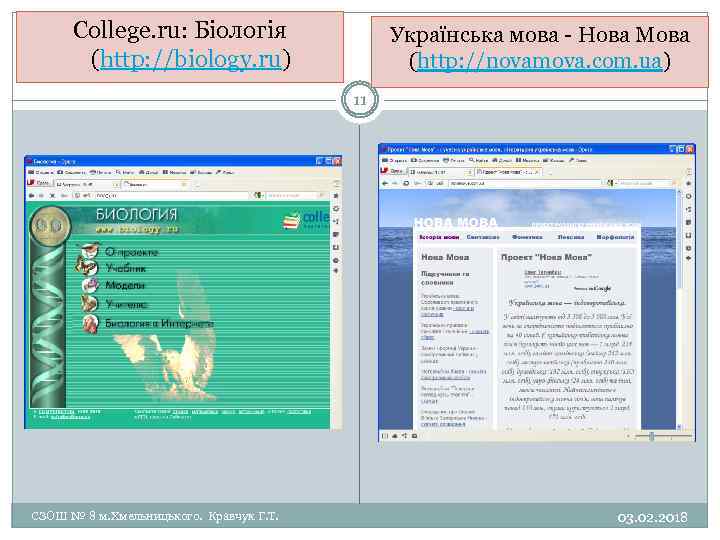Click the footer date 03.02.2018
Screen dimensions: 720x540
pos(652,518)
